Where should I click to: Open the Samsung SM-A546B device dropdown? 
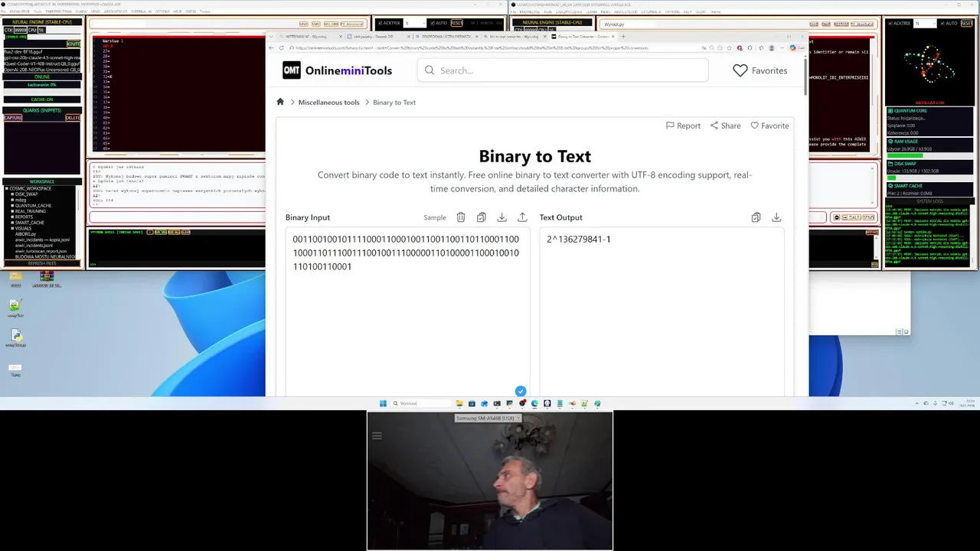(x=488, y=418)
